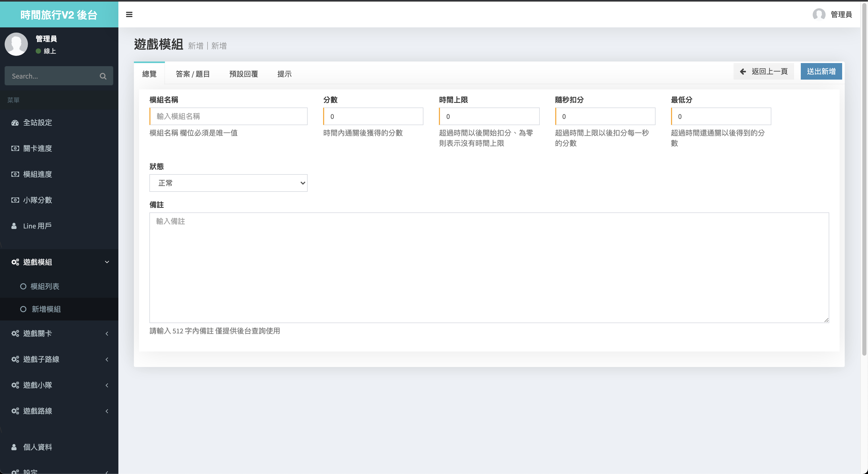The image size is (868, 474).
Task: Click the Line 用戶 person icon
Action: [14, 226]
